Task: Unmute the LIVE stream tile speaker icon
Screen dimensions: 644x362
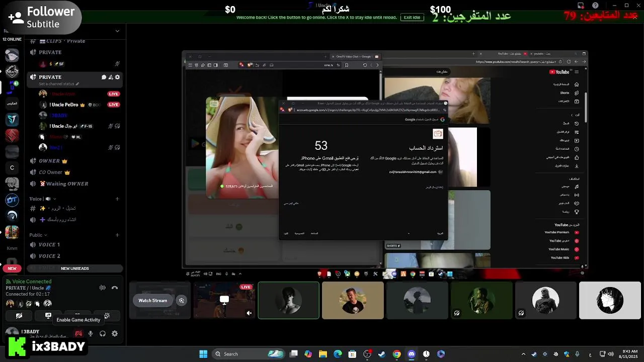Action: click(x=249, y=313)
